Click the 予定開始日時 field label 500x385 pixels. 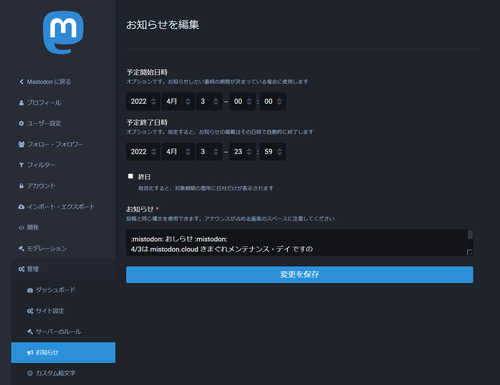tap(147, 72)
